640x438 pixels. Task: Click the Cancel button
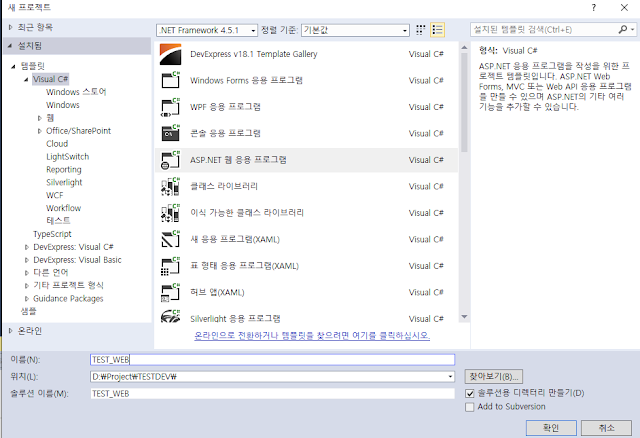(606, 428)
